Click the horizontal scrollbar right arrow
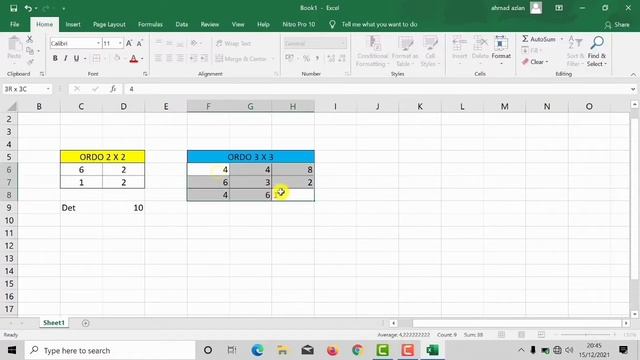Viewport: 640px width, 360px height. tap(626, 323)
